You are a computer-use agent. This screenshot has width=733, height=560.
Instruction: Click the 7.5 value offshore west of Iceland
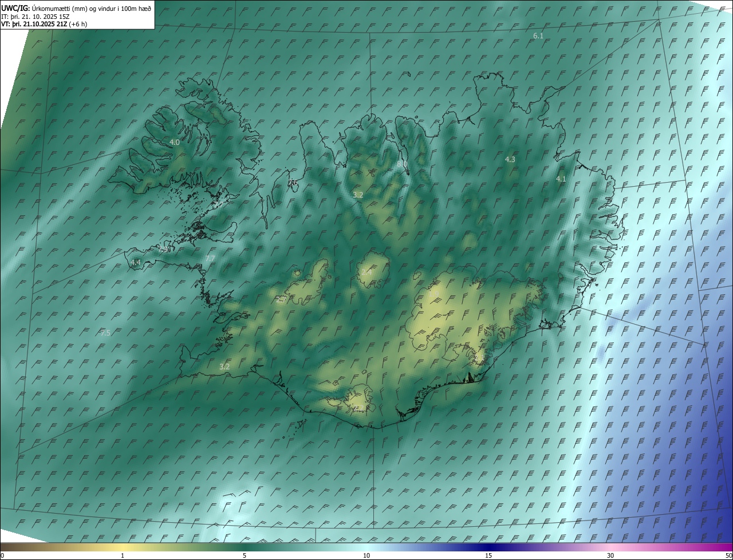click(x=105, y=333)
